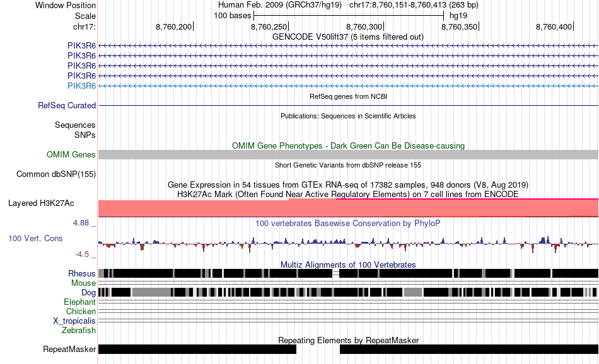The height and width of the screenshot is (364, 599).
Task: Open the GTEx Gene Expression track title
Action: tap(348, 185)
